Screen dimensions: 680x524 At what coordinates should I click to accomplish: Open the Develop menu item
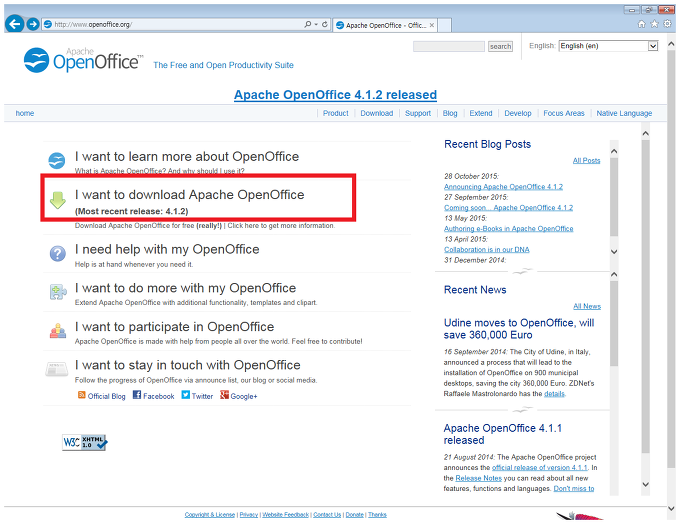click(517, 113)
